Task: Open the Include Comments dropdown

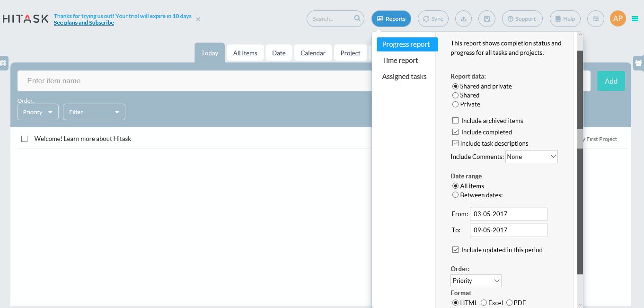Action: [x=531, y=157]
